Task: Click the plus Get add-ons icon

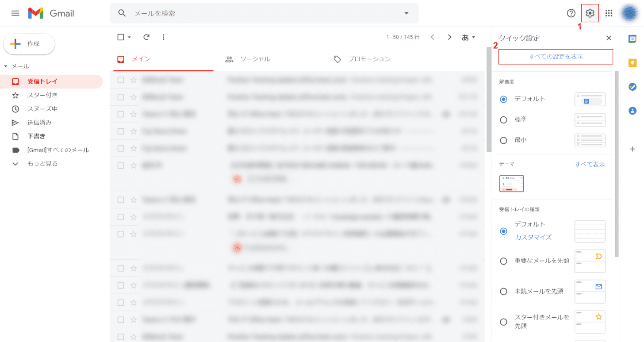Action: [632, 149]
